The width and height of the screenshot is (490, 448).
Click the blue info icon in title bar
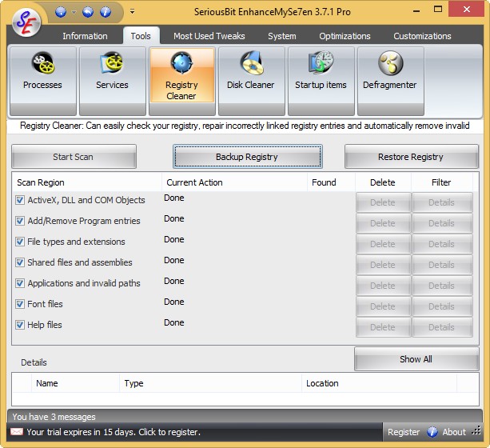(x=106, y=12)
